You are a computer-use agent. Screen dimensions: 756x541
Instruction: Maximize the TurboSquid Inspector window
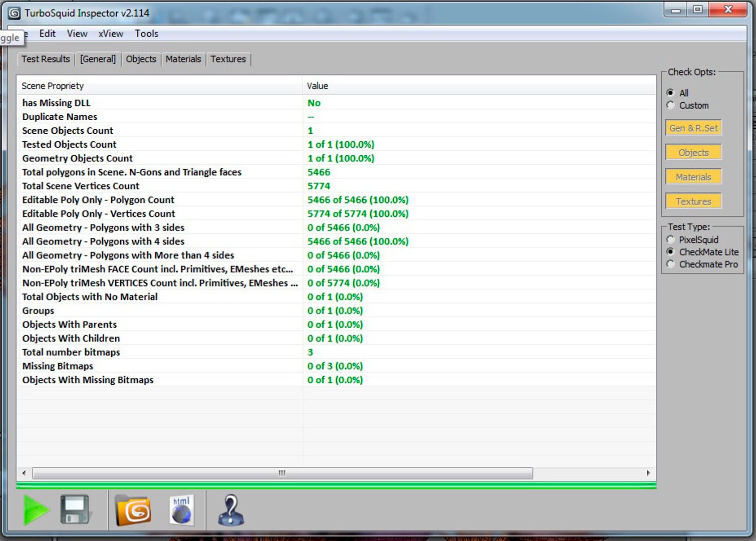pos(697,10)
